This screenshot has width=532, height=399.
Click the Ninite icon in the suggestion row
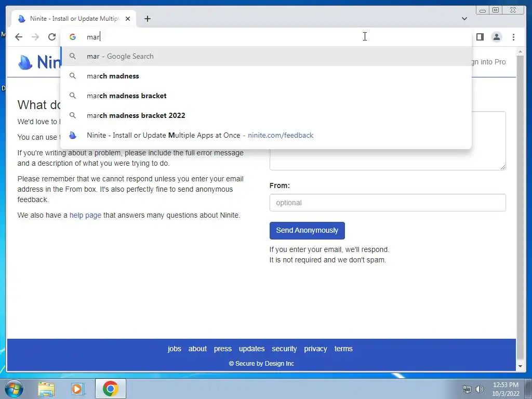point(73,136)
